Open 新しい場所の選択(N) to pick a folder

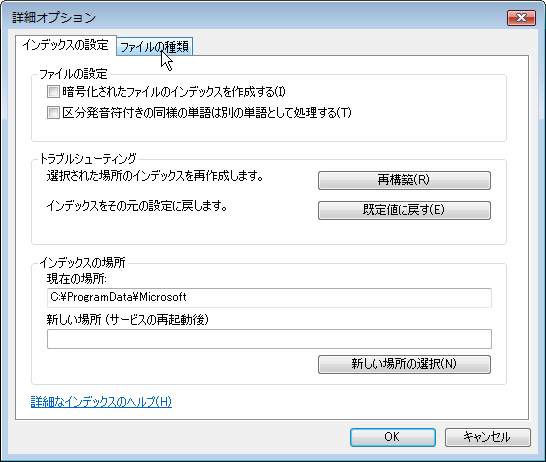click(x=404, y=364)
